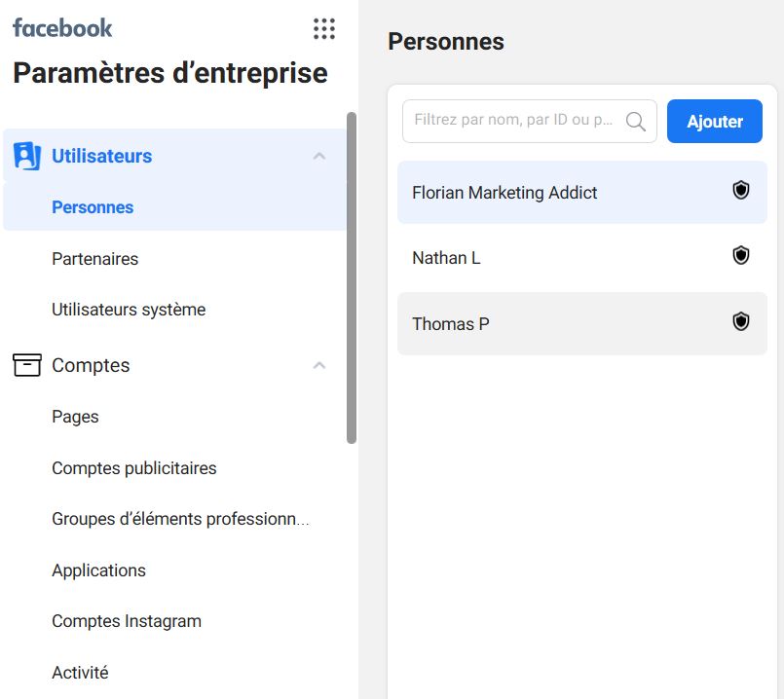Click shield icon next to Florian Marketing Addict
The width and height of the screenshot is (784, 699).
point(741,191)
